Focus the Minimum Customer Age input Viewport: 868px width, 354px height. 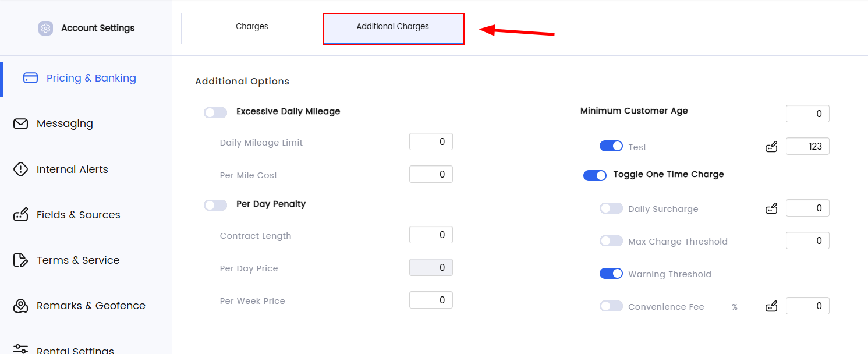(807, 114)
